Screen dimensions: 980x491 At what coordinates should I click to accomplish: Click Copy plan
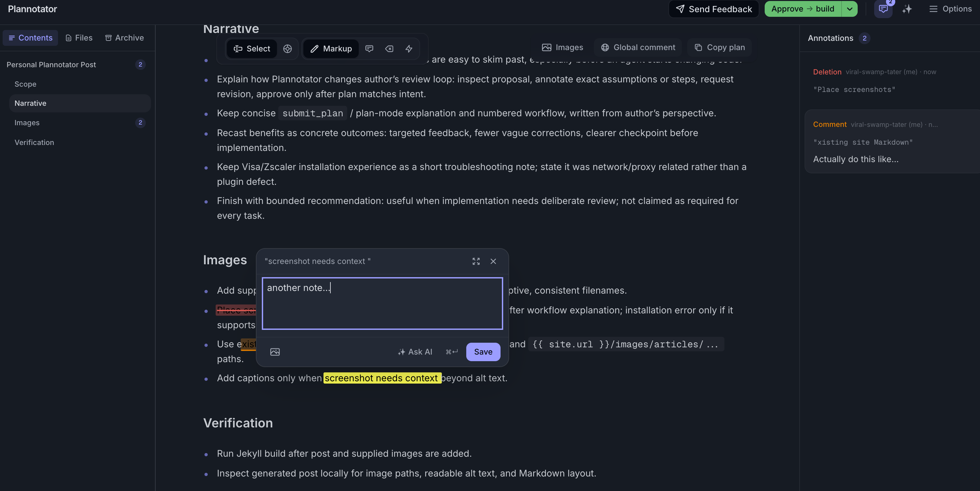[x=720, y=47]
